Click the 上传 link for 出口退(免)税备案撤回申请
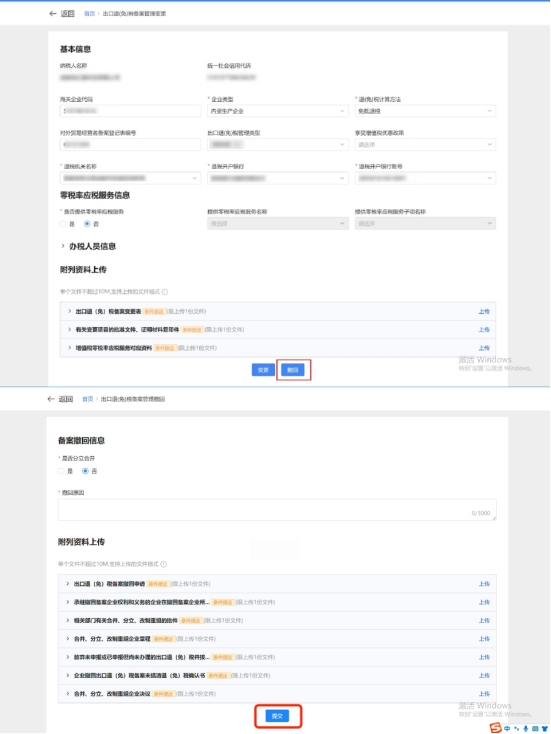Viewport: 551px width, 734px height. tap(484, 584)
